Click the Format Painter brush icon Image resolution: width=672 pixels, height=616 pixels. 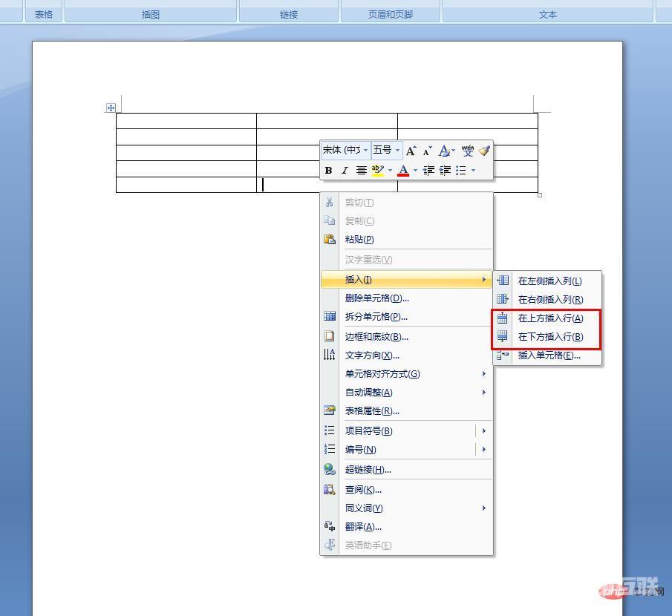click(485, 151)
